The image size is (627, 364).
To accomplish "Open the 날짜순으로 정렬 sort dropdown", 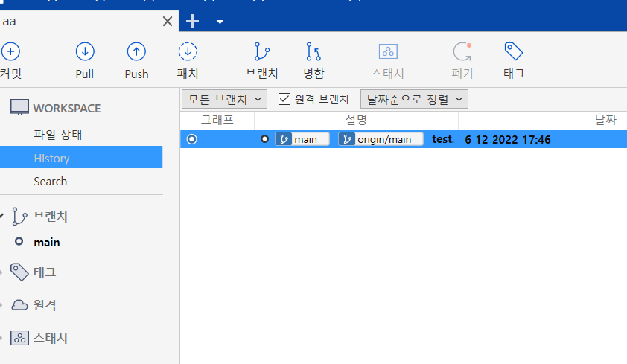I will coord(414,99).
